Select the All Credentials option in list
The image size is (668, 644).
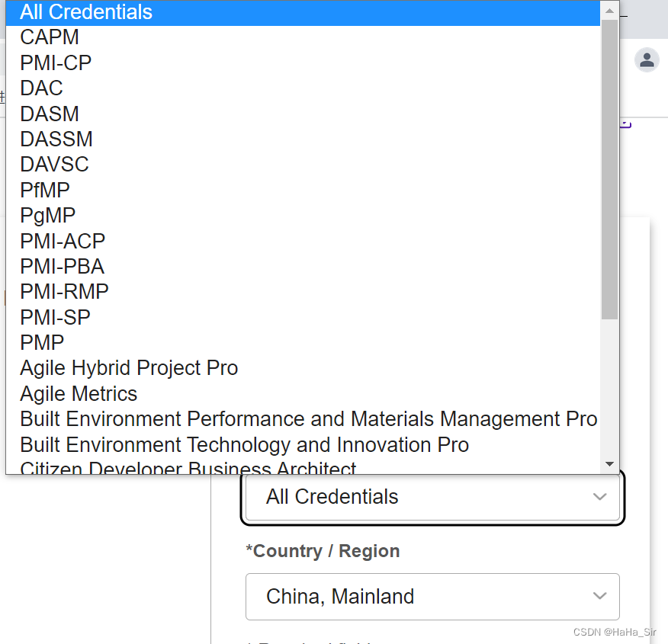[303, 12]
